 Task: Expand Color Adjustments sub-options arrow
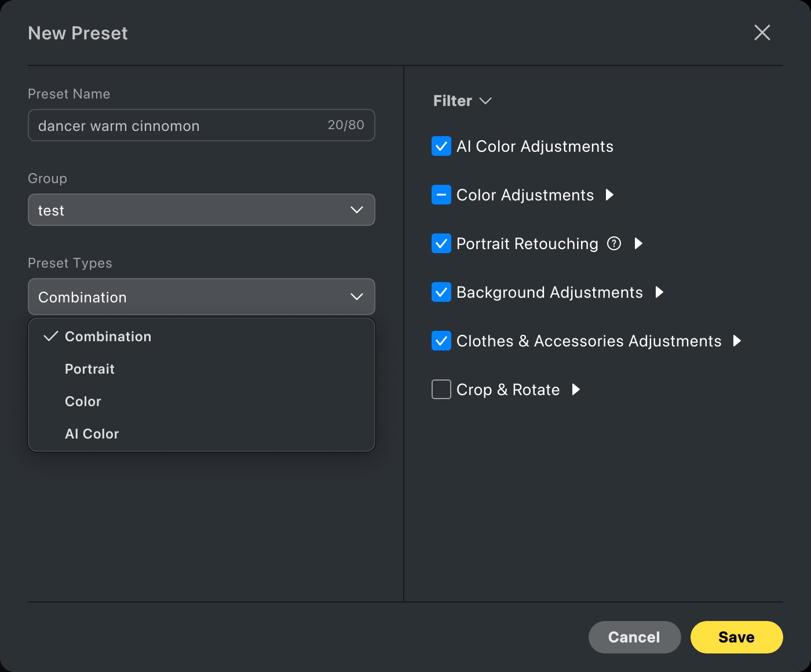(609, 195)
